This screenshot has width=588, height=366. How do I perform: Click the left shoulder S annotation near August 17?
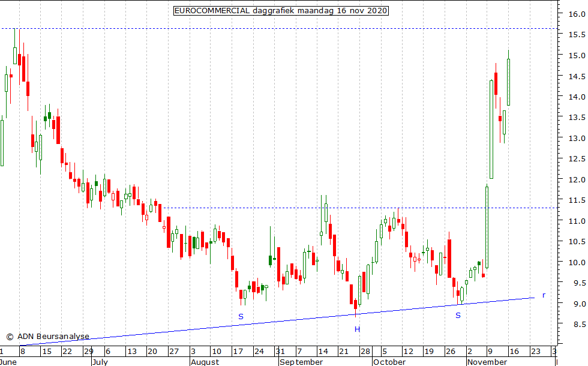241,317
